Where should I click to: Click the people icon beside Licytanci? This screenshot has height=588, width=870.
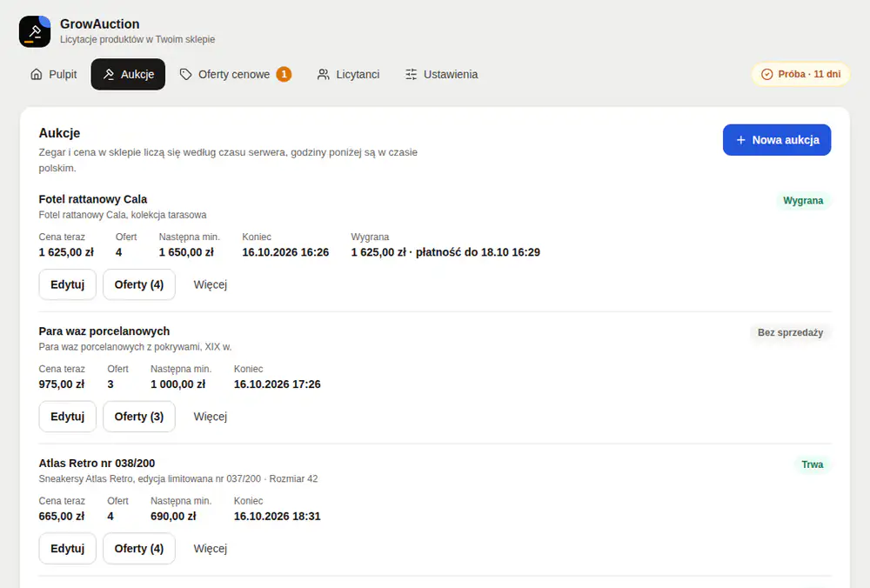[323, 74]
